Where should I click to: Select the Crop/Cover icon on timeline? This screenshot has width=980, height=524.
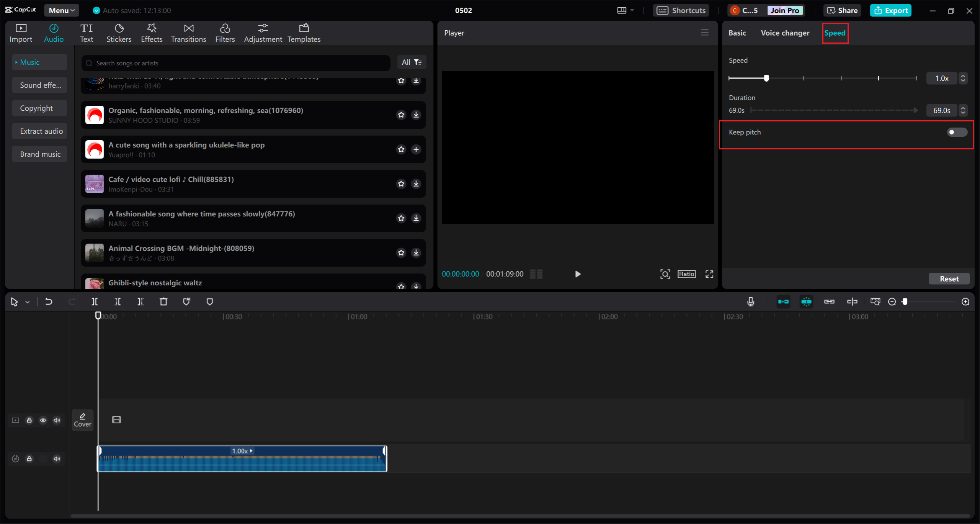click(x=82, y=419)
